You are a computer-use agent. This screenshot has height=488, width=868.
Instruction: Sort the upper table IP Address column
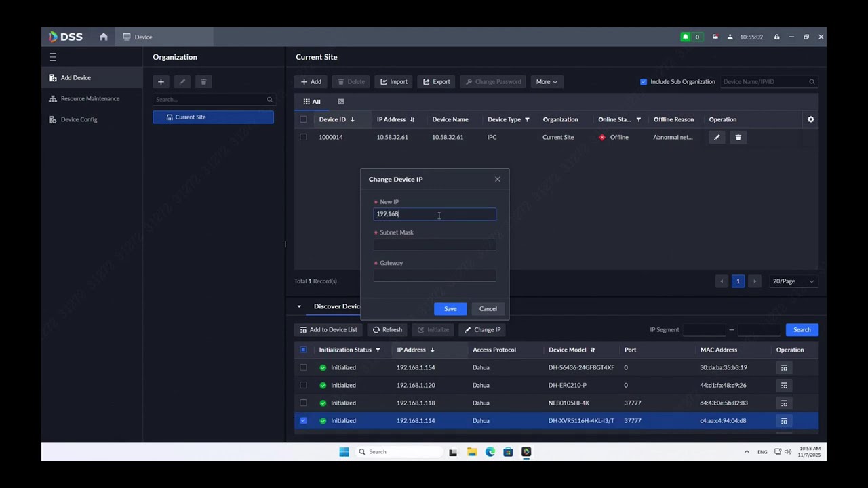tap(412, 120)
